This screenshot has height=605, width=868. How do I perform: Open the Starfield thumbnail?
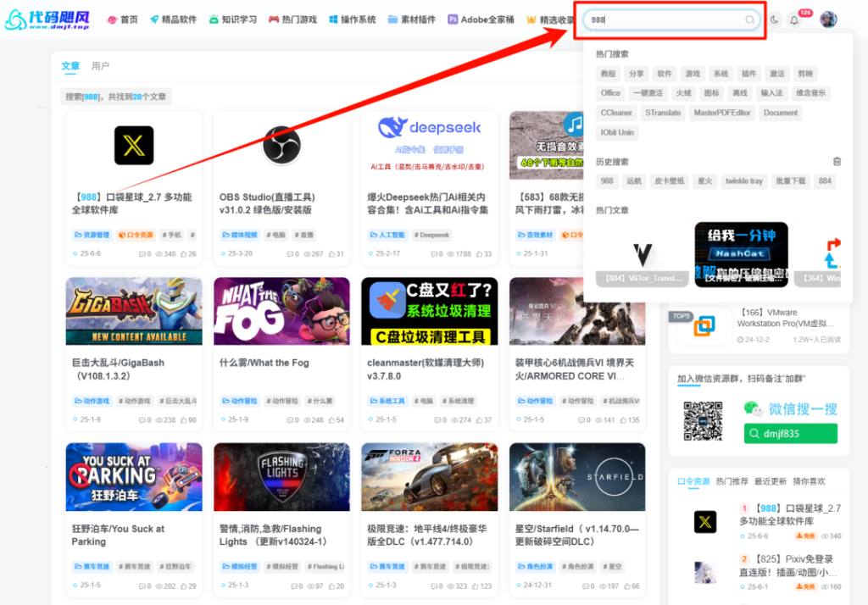(577, 476)
